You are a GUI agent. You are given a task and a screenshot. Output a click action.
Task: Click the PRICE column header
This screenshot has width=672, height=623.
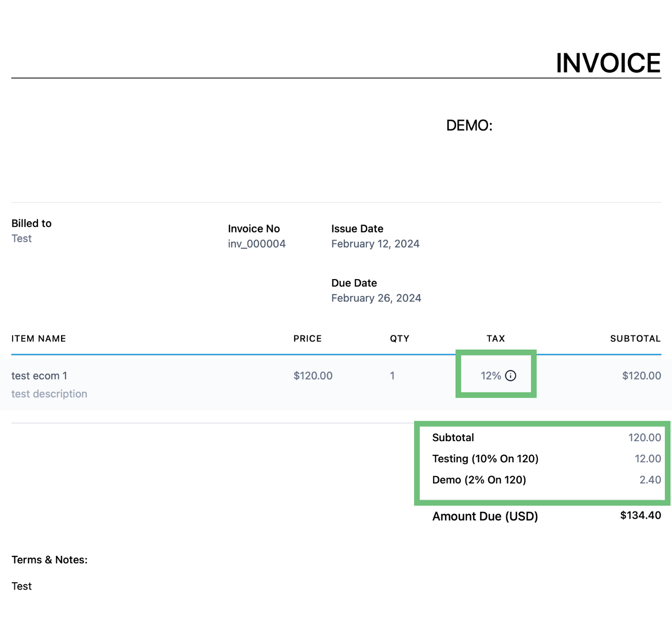tap(308, 339)
